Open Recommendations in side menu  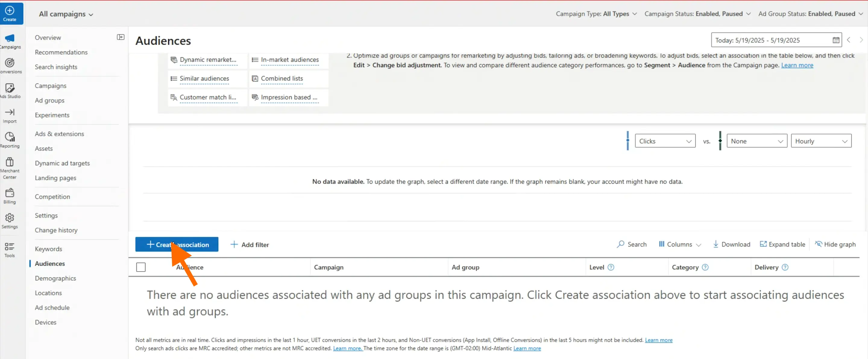pyautogui.click(x=61, y=52)
